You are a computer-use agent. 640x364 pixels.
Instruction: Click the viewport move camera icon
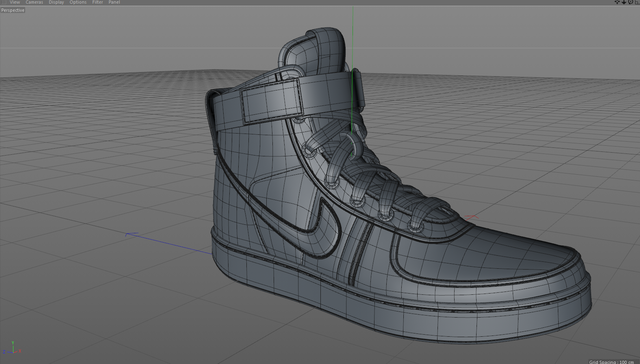point(617,2)
